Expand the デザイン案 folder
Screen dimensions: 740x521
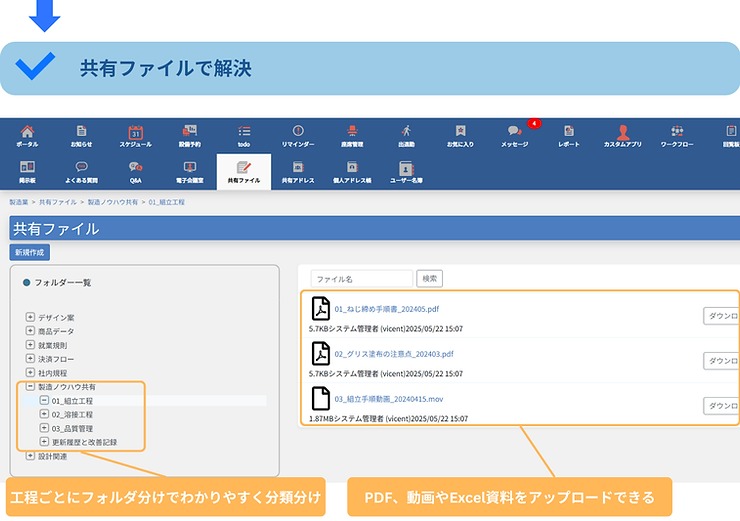pos(30,317)
